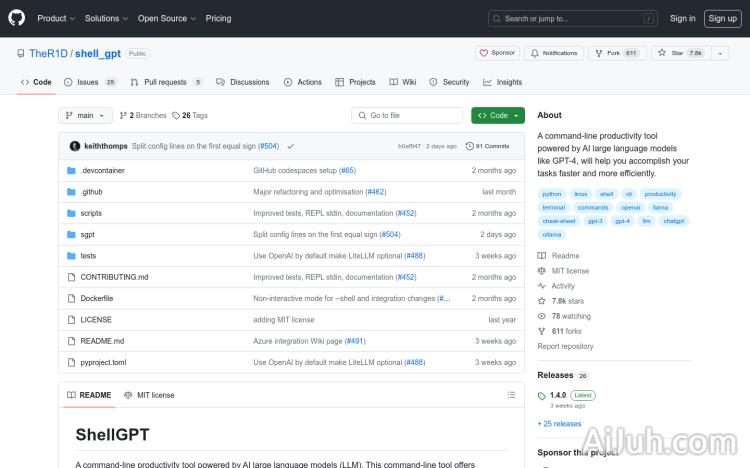Open the pyproject.toml file

click(x=103, y=362)
